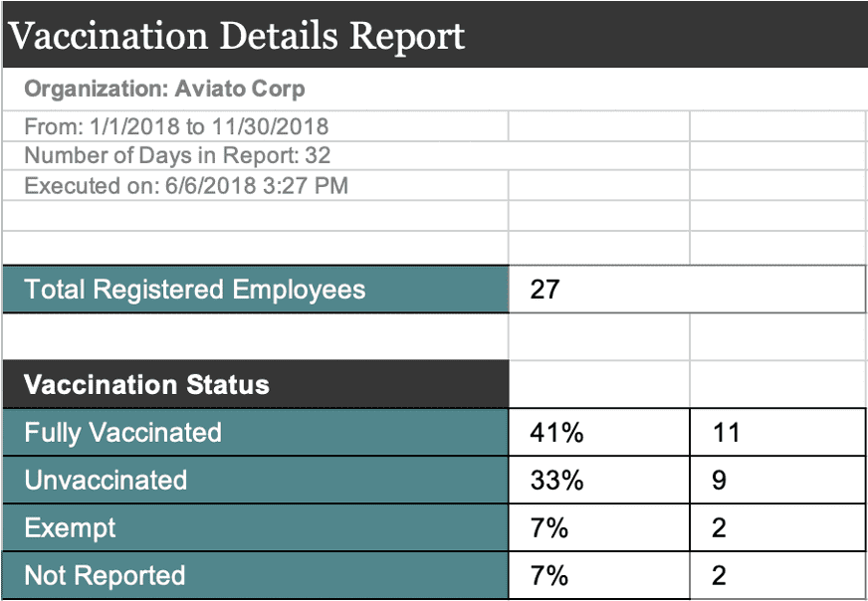Select the Exempt count cell showing 2

pyautogui.click(x=777, y=527)
